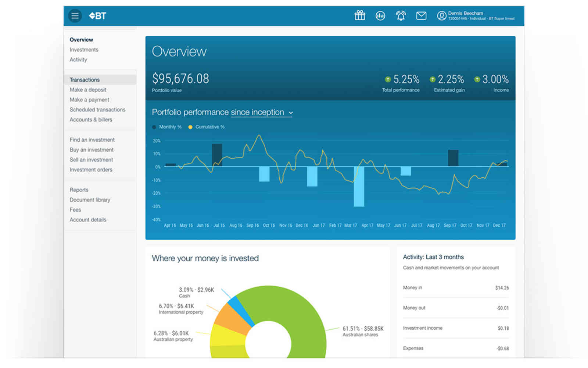
Task: Click the Apr 16 axis label
Action: point(170,225)
